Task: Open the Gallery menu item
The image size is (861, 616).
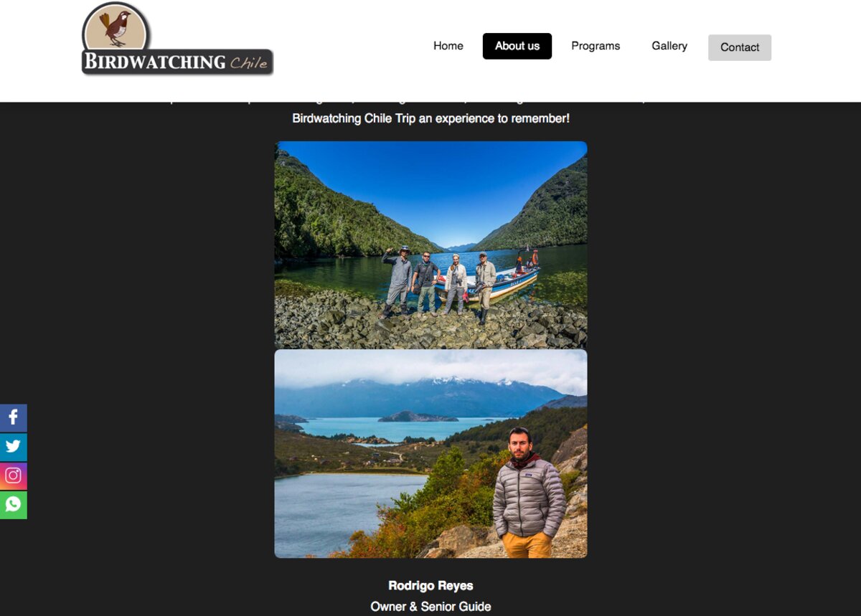Action: click(669, 46)
